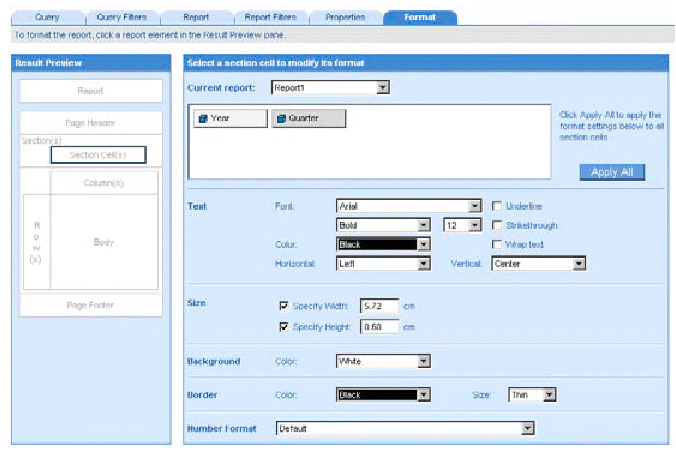Enable the Wrap text option
This screenshot has width=676, height=453.
coord(497,244)
